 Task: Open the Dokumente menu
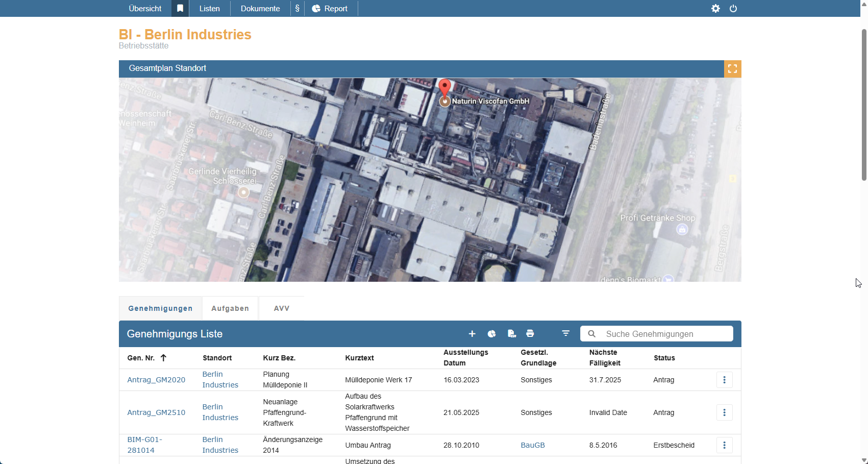pos(260,9)
